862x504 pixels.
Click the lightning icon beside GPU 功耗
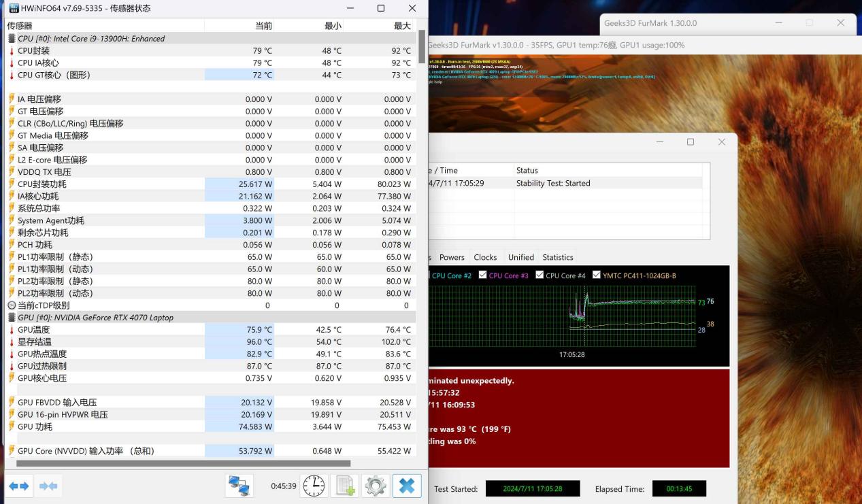point(12,427)
